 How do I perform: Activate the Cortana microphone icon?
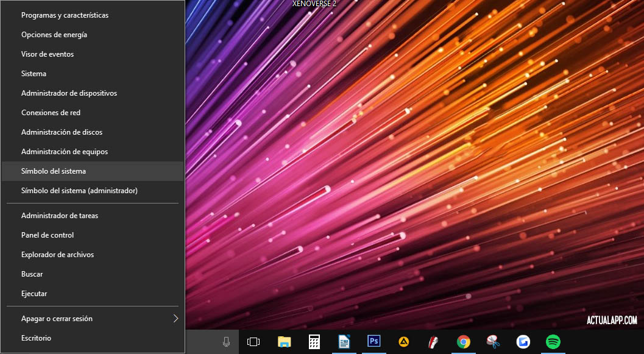226,342
